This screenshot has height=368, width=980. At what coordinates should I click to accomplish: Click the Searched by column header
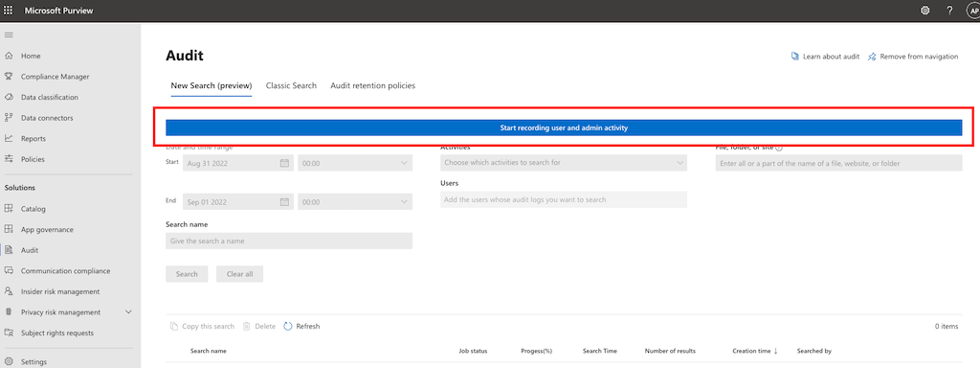[x=813, y=351]
